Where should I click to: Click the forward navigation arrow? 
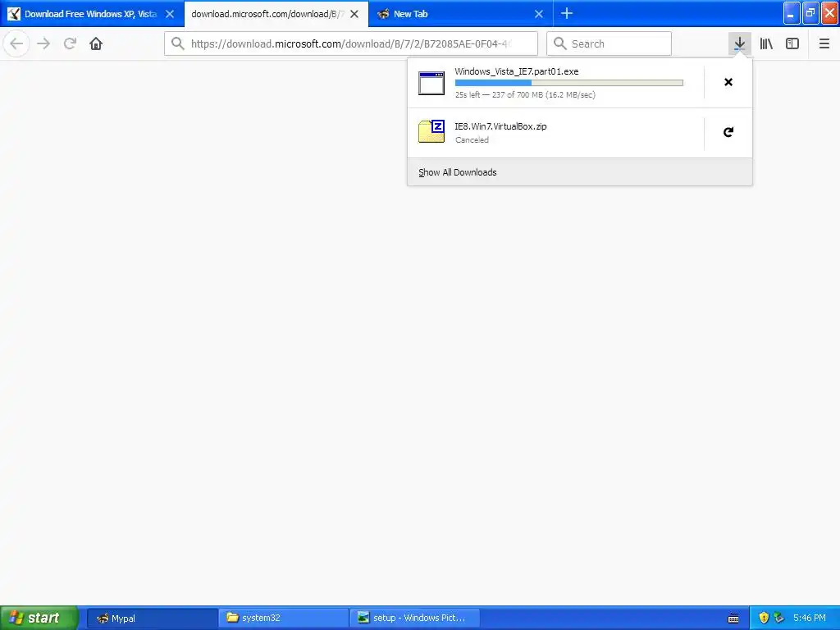43,43
